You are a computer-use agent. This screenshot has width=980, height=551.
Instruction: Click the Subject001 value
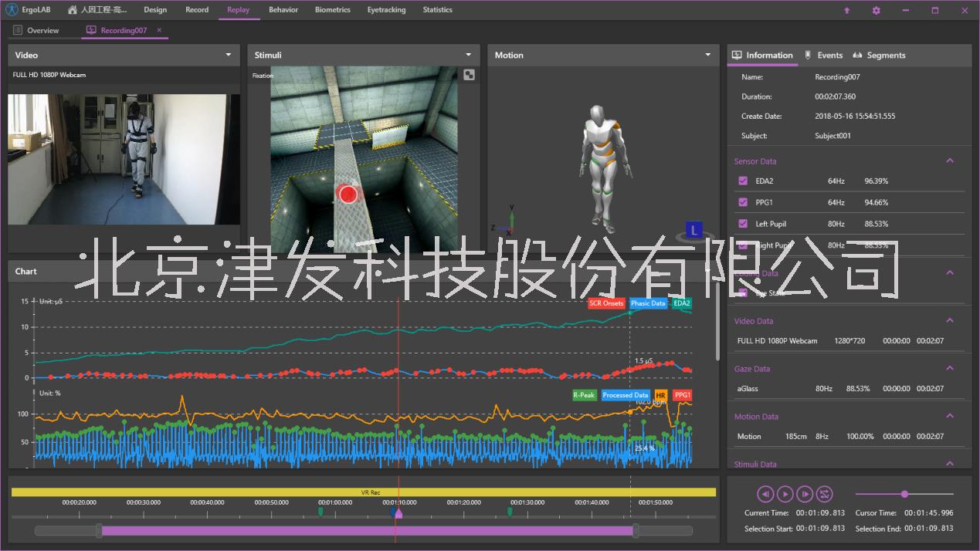(833, 136)
